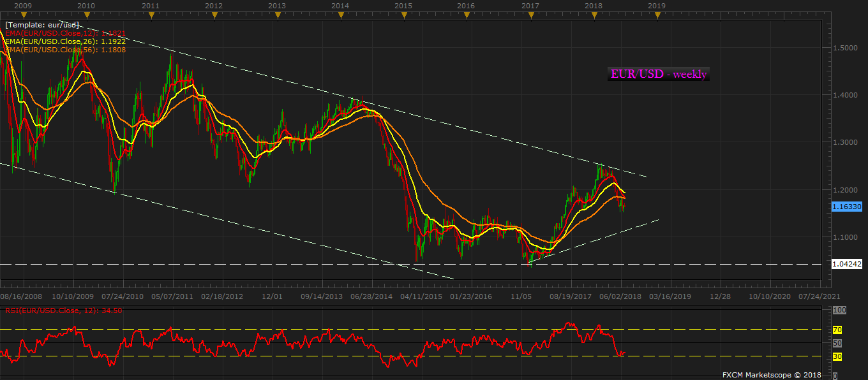868x380 pixels.
Task: Click the 2009 year marker triangle
Action: coord(23,15)
